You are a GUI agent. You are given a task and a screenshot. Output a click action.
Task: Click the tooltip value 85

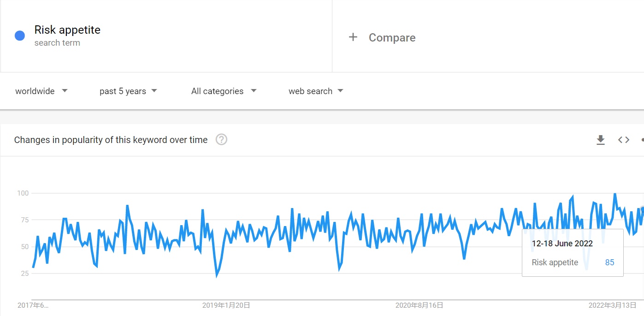click(x=609, y=262)
